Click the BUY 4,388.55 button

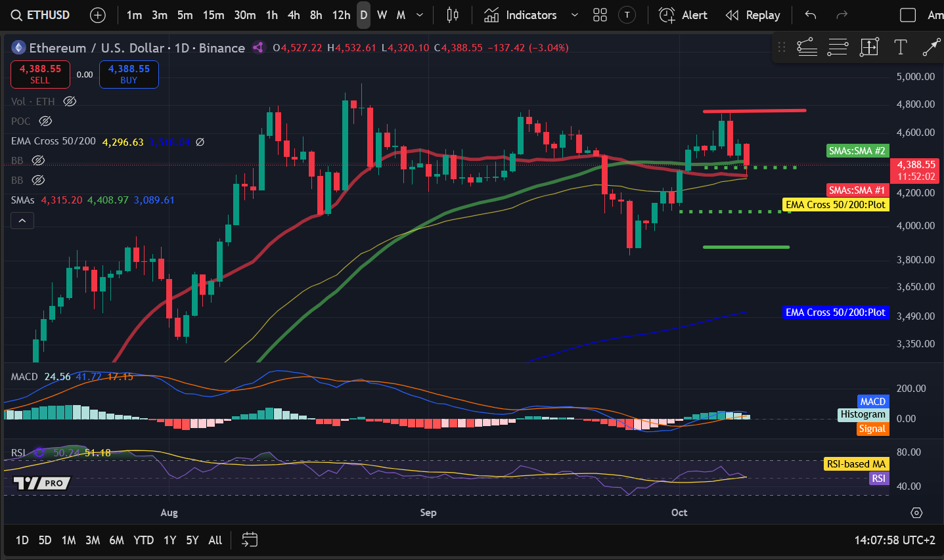[x=129, y=74]
